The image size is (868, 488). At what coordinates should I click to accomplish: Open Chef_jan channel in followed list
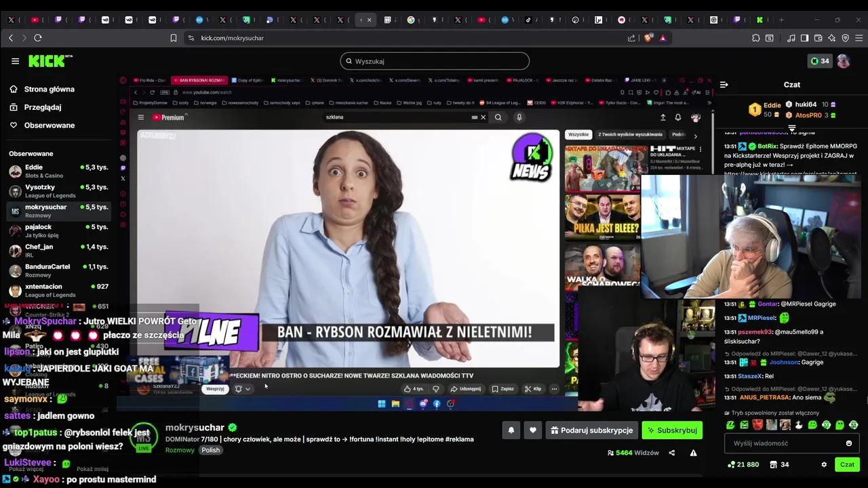point(58,251)
